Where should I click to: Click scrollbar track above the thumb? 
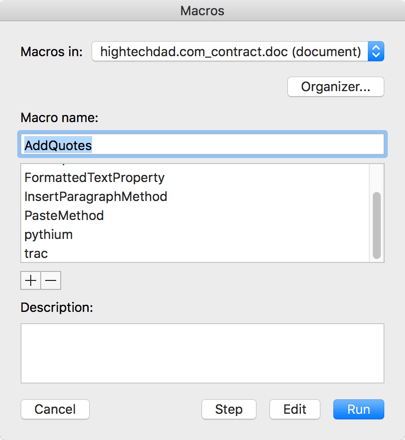[x=377, y=178]
